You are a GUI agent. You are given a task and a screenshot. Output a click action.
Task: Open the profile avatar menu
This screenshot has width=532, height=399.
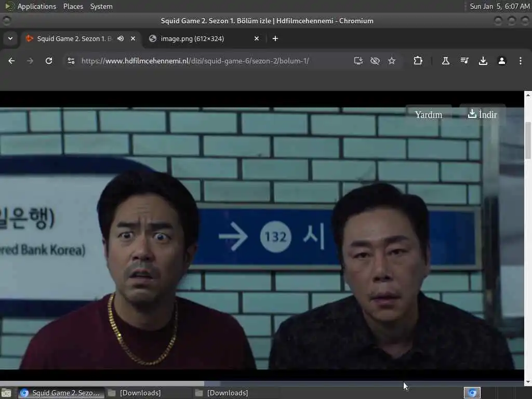pos(502,61)
